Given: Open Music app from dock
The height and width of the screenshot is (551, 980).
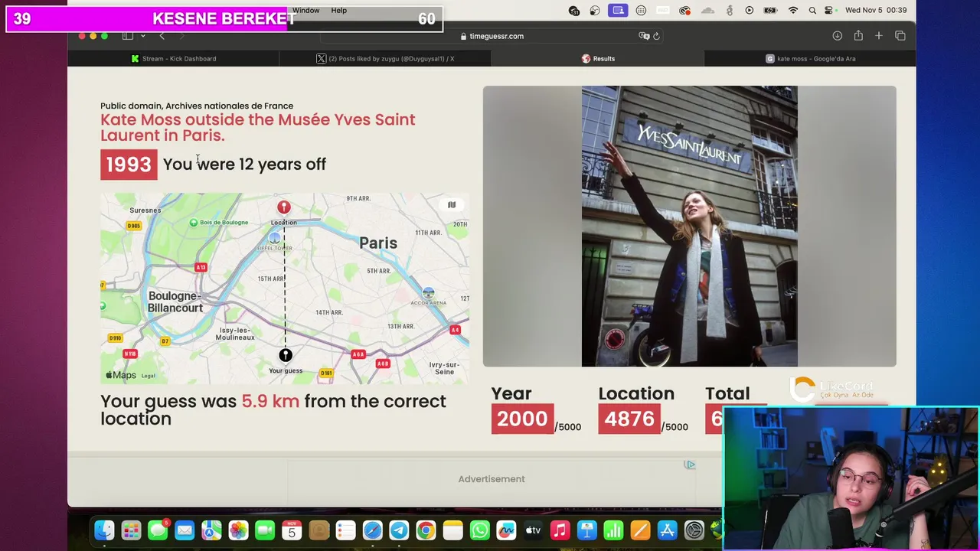Looking at the screenshot, I should (x=560, y=530).
